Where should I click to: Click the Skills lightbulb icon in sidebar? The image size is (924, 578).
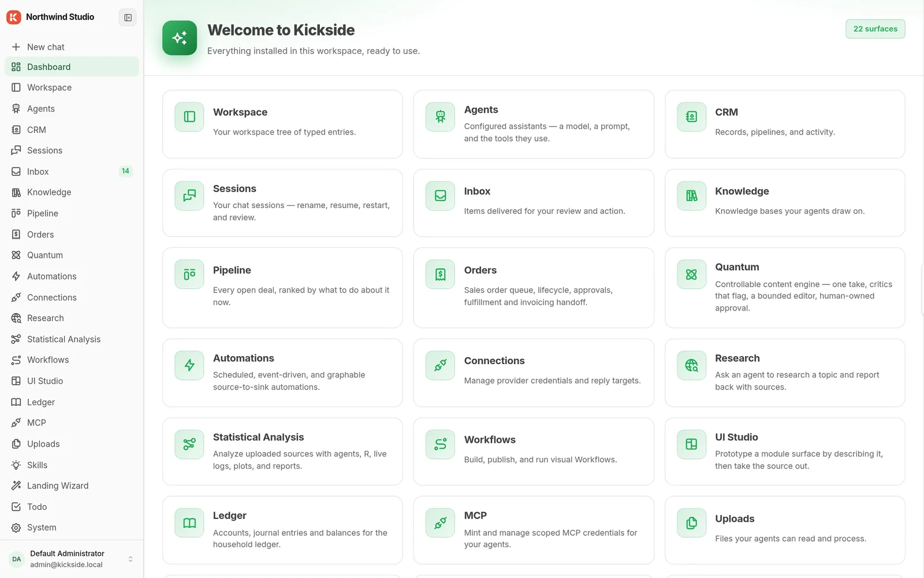tap(16, 465)
